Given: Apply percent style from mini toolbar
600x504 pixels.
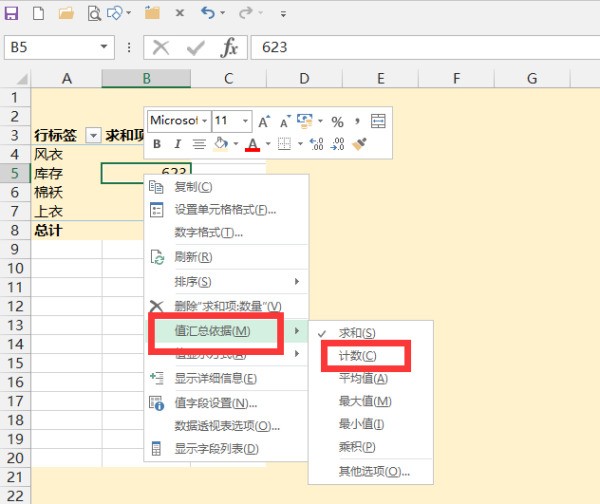Looking at the screenshot, I should point(337,121).
